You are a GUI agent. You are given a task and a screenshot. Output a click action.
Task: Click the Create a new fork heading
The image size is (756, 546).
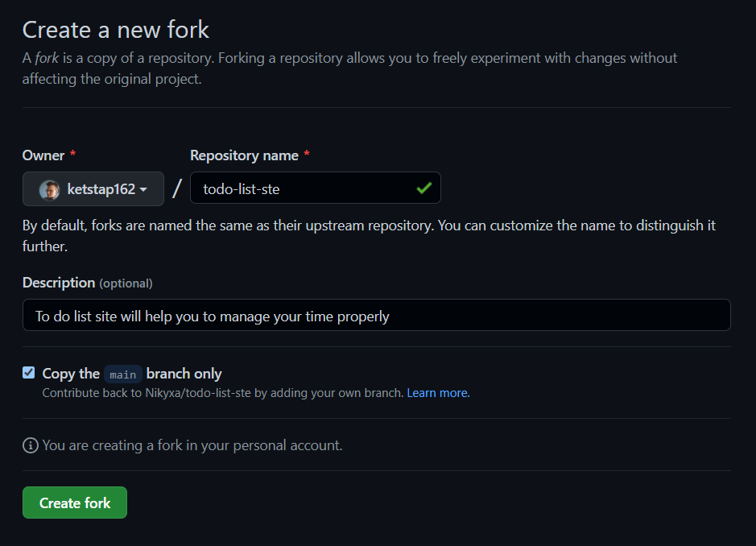tap(115, 29)
